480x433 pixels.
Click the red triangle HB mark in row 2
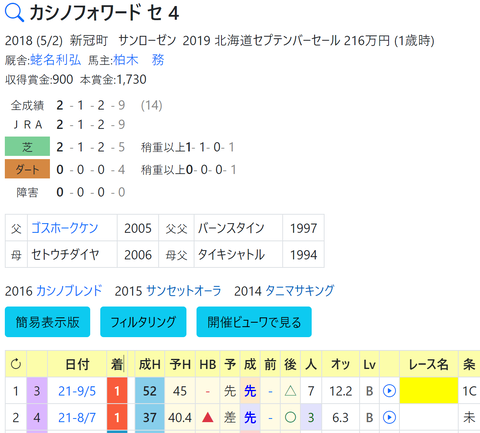click(x=208, y=417)
